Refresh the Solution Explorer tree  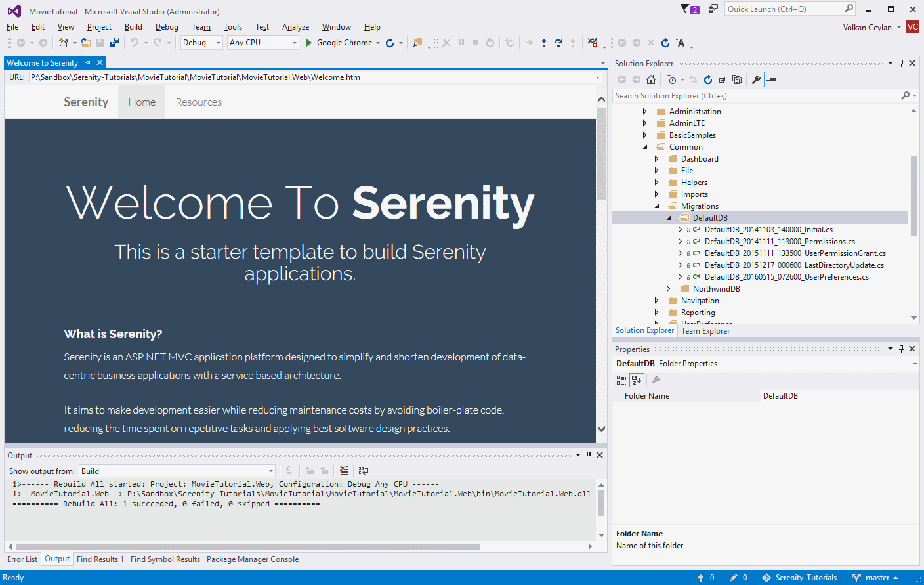pos(708,79)
